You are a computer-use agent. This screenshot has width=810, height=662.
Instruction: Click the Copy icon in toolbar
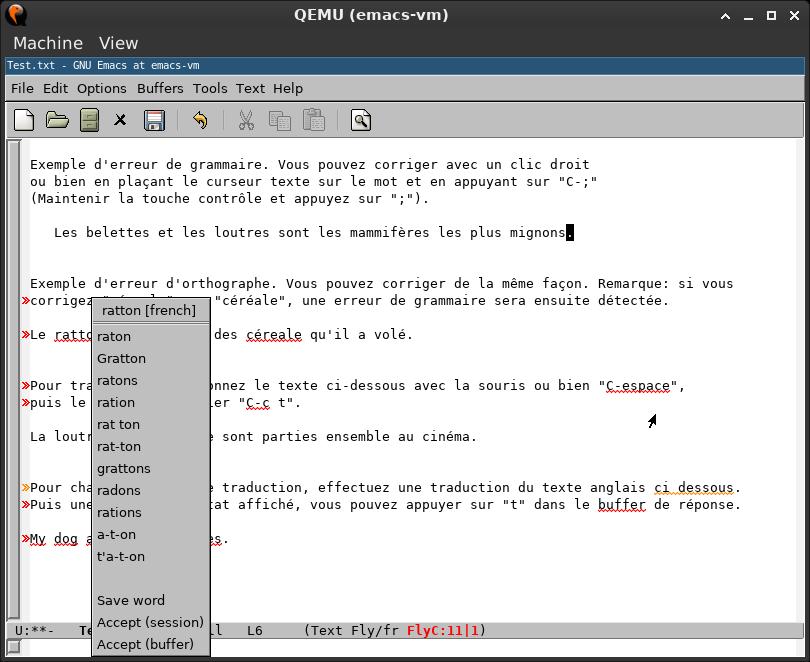pyautogui.click(x=280, y=121)
